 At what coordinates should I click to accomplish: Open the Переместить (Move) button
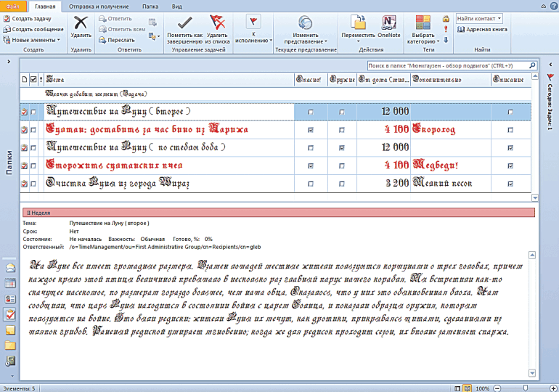[358, 26]
